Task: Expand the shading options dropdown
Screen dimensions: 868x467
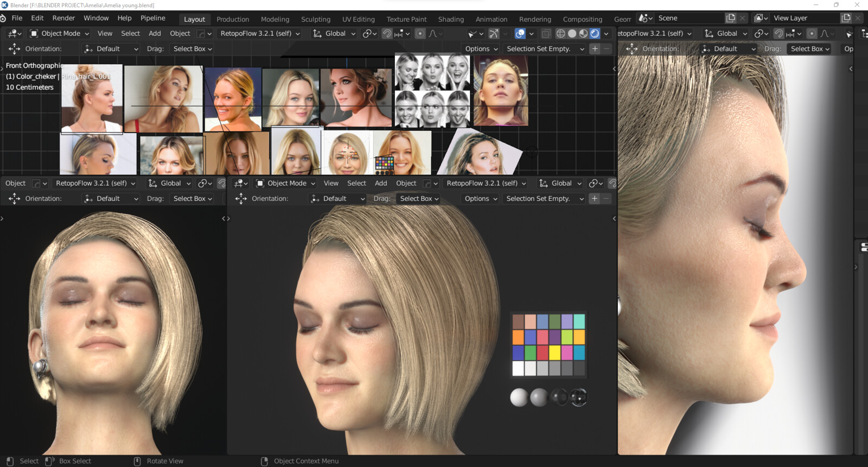Action: point(606,33)
